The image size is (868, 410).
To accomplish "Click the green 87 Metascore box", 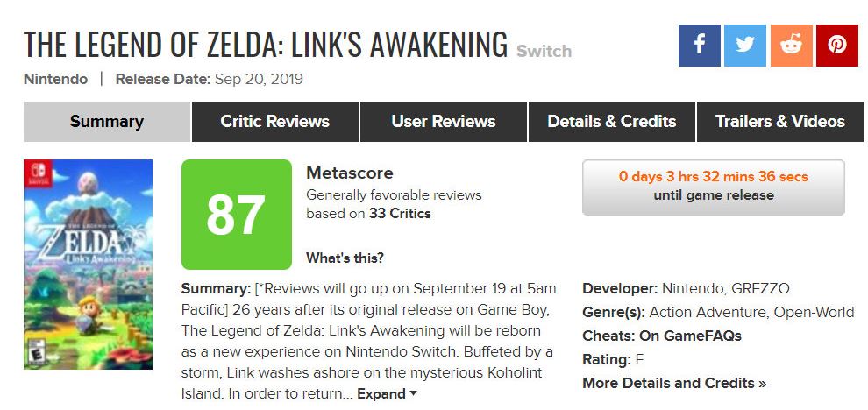I will click(236, 215).
